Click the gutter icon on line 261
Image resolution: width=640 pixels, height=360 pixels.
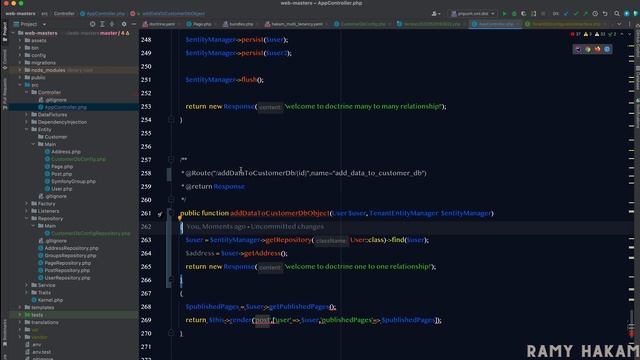tap(160, 213)
